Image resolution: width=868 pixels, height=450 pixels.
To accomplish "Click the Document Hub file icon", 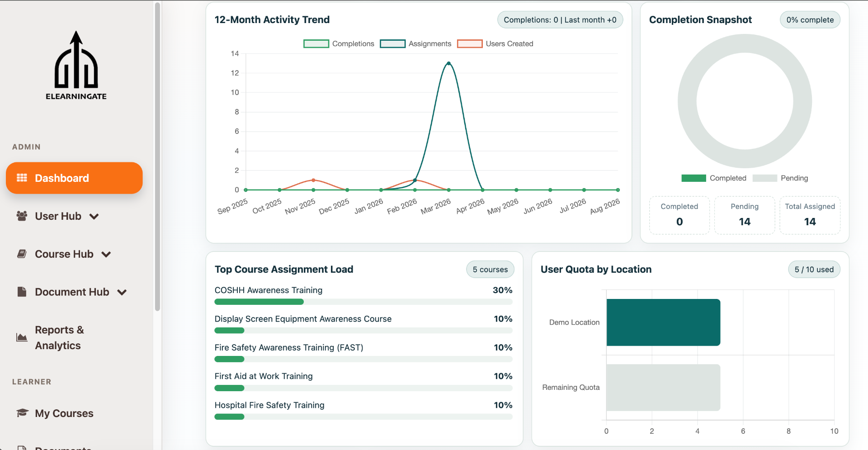I will (22, 292).
